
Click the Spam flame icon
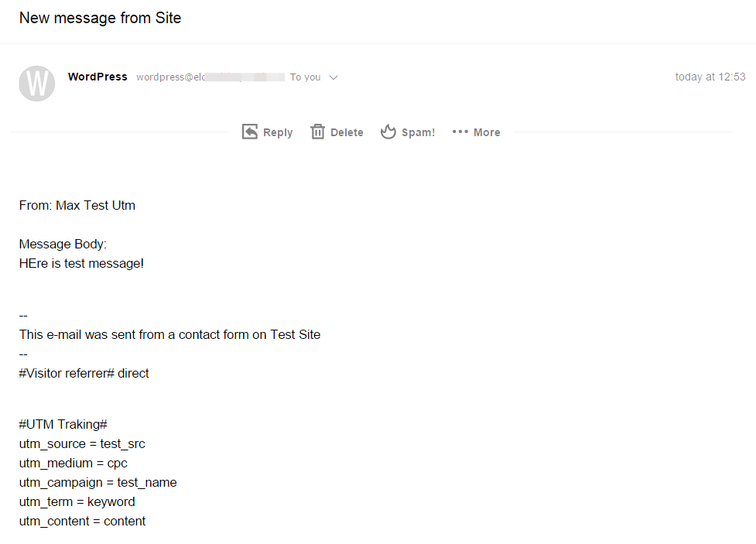(388, 132)
